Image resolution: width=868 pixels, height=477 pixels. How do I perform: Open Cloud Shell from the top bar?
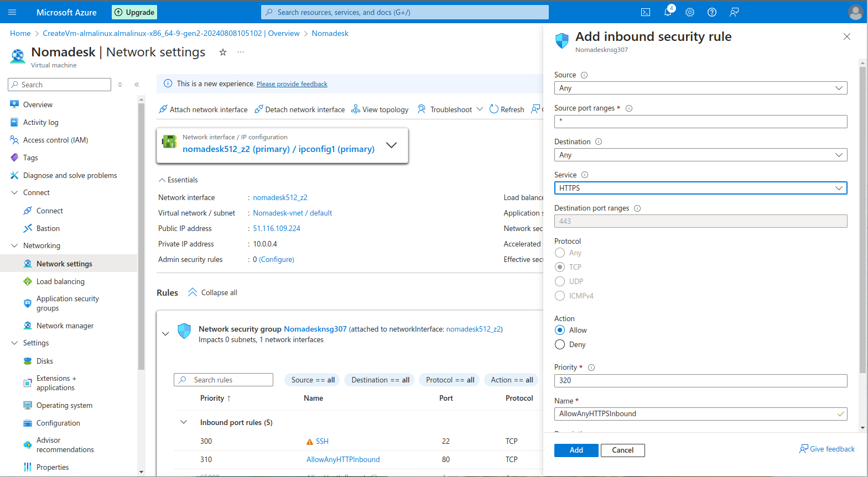646,12
